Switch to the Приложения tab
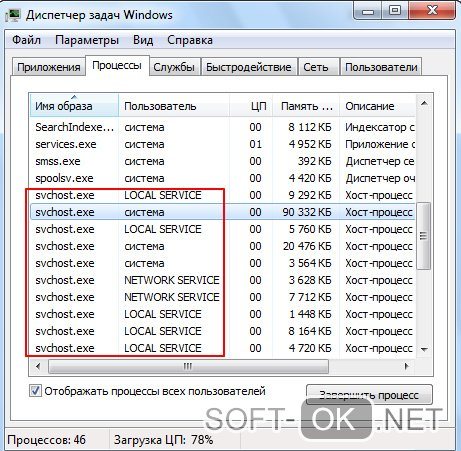461x451 pixels. (x=49, y=67)
